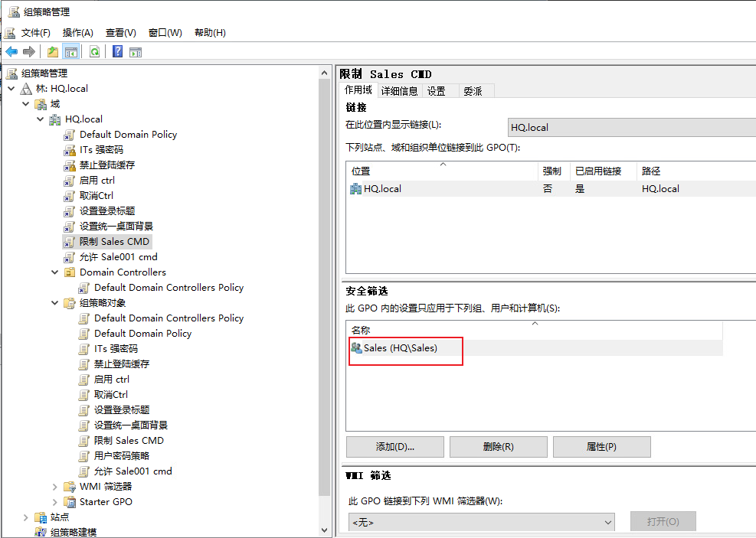Click the up-one-level folder toolbar icon
This screenshot has height=538, width=756.
53,51
